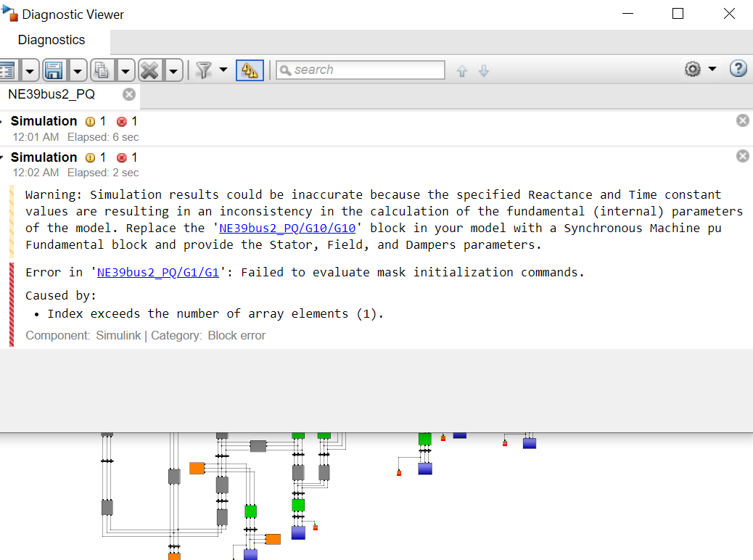Expand the settings gear dropdown arrow

pyautogui.click(x=712, y=69)
